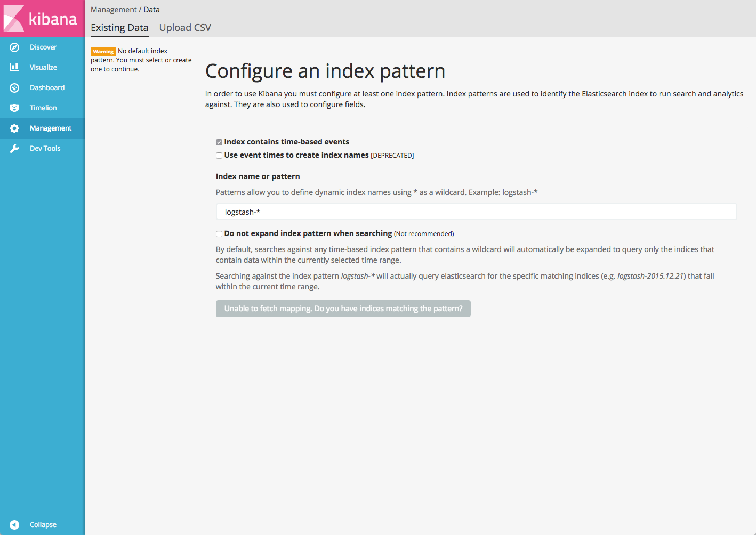The height and width of the screenshot is (535, 756).
Task: Click the Unable to fetch mapping button
Action: 343,309
